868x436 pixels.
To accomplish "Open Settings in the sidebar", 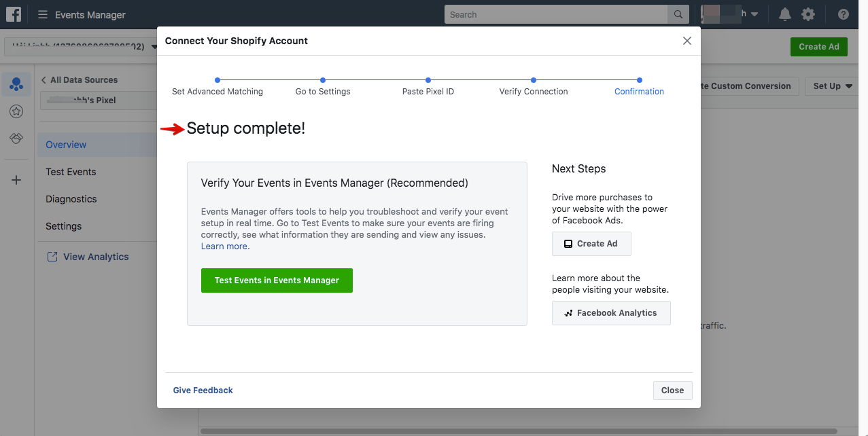I will point(63,226).
